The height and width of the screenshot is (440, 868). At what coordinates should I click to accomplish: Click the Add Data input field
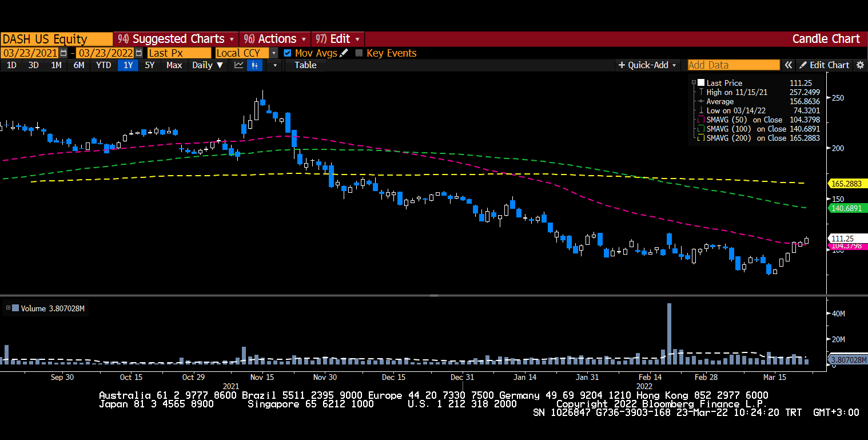tap(734, 65)
